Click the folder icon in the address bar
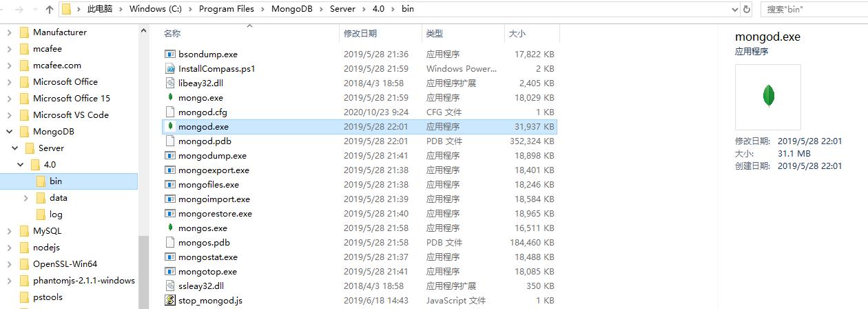Image resolution: width=868 pixels, height=309 pixels. click(67, 10)
